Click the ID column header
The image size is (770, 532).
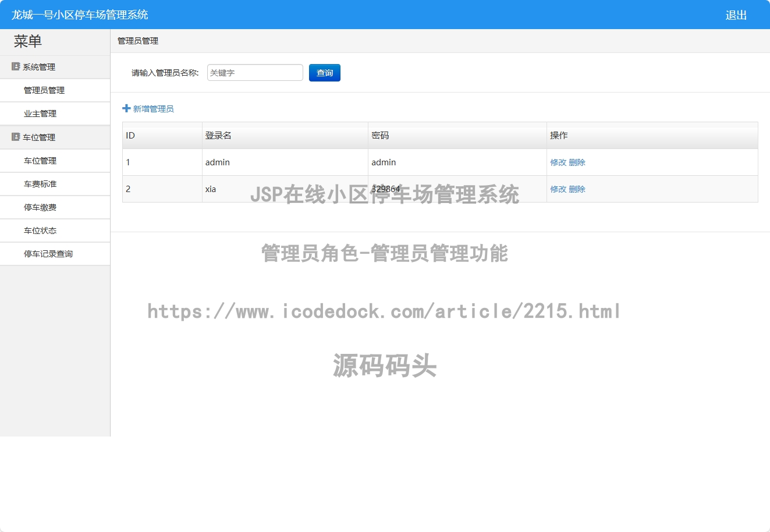pyautogui.click(x=162, y=136)
